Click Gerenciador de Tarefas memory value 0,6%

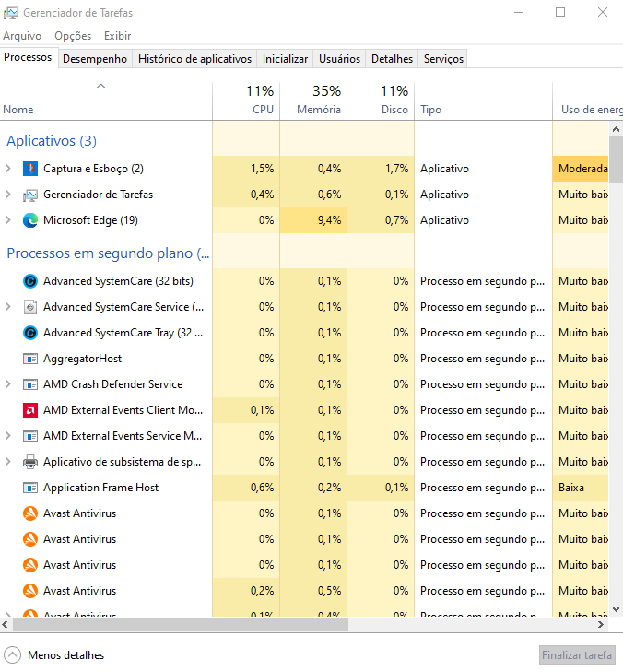click(x=313, y=195)
